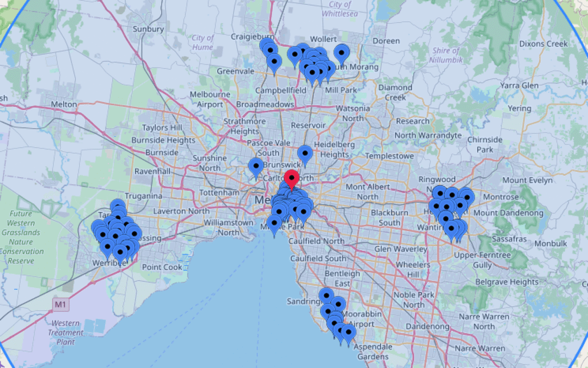Viewport: 588px width, 368px height.
Task: Select the Ravenhall label
Action: tap(152, 171)
